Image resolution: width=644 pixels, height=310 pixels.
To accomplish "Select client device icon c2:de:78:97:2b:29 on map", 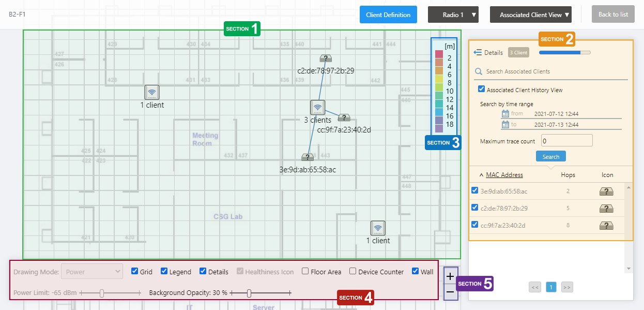I will point(325,58).
